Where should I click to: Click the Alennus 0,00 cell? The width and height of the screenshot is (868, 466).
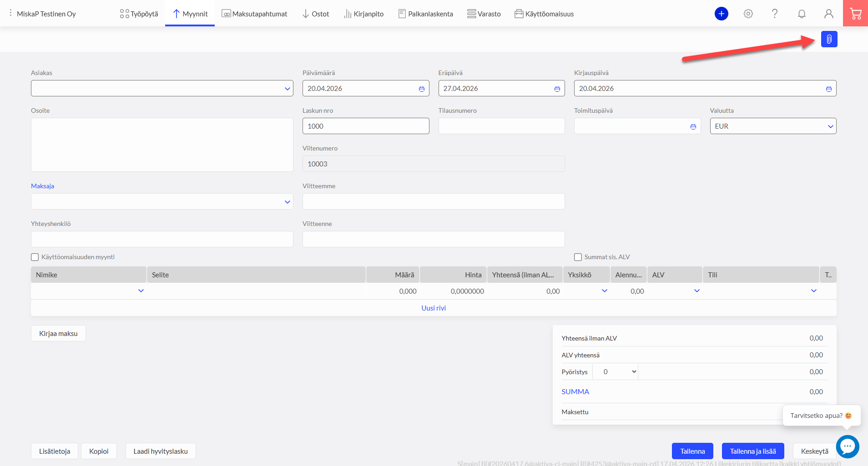[x=628, y=291]
